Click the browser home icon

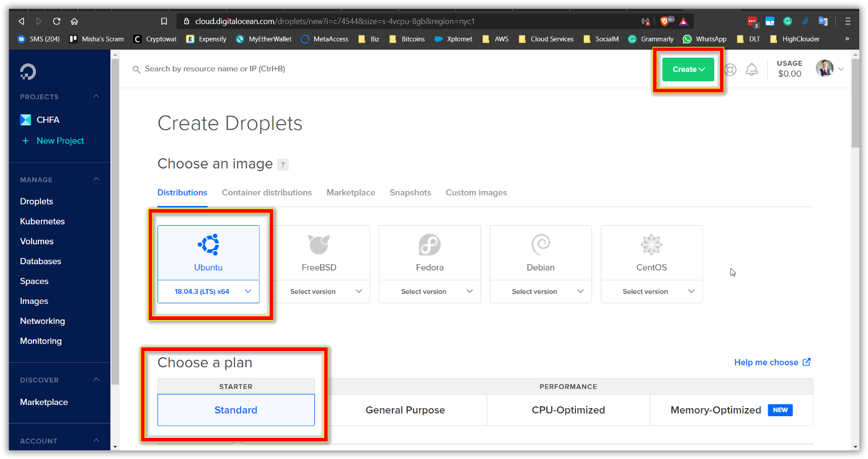pos(74,21)
